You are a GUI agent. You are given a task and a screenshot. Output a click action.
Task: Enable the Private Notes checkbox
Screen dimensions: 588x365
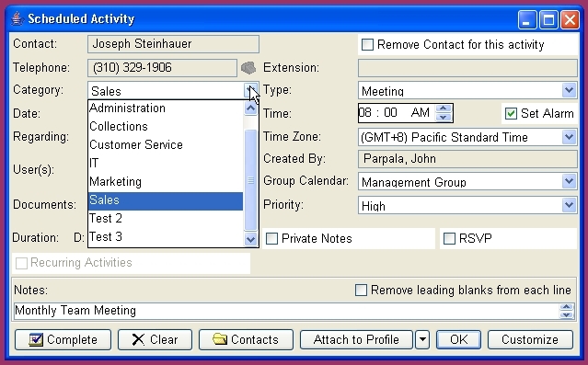271,238
